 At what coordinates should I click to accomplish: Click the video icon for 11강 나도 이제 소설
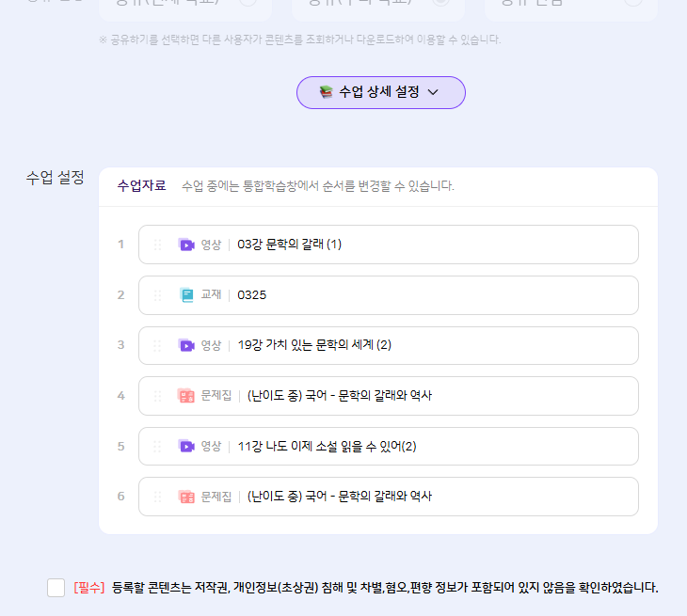coord(186,446)
